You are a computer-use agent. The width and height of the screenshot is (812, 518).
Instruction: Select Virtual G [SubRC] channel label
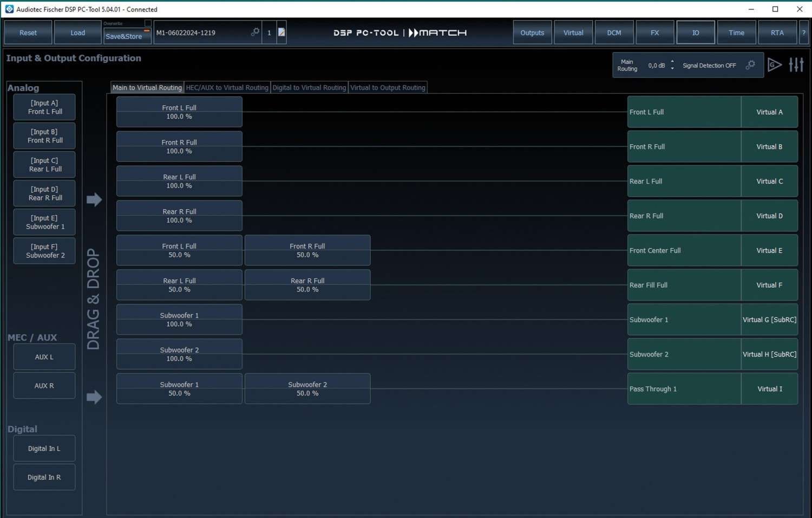pos(769,320)
